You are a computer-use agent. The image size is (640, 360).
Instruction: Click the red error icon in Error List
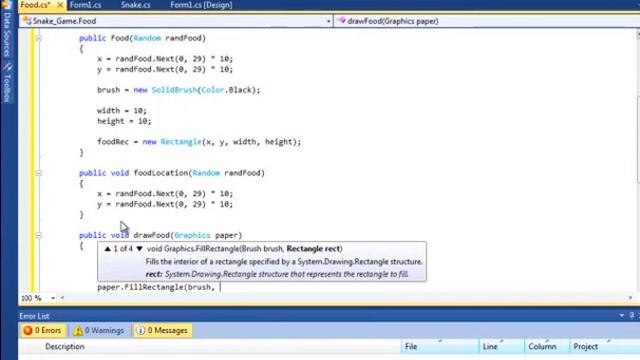pos(27,330)
